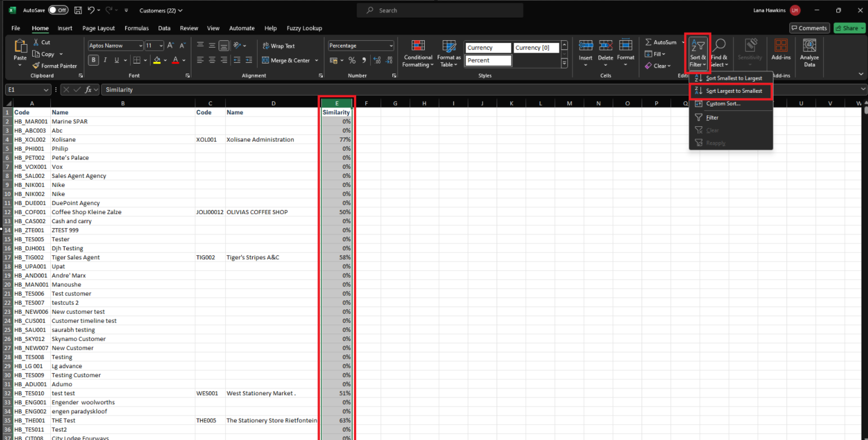This screenshot has height=440, width=868.
Task: Toggle the AutoSave switch
Action: (x=58, y=10)
